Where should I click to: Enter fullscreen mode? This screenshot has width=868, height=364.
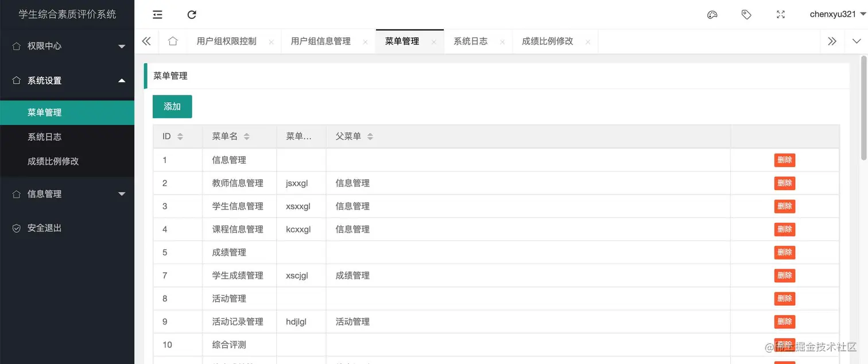(x=780, y=14)
